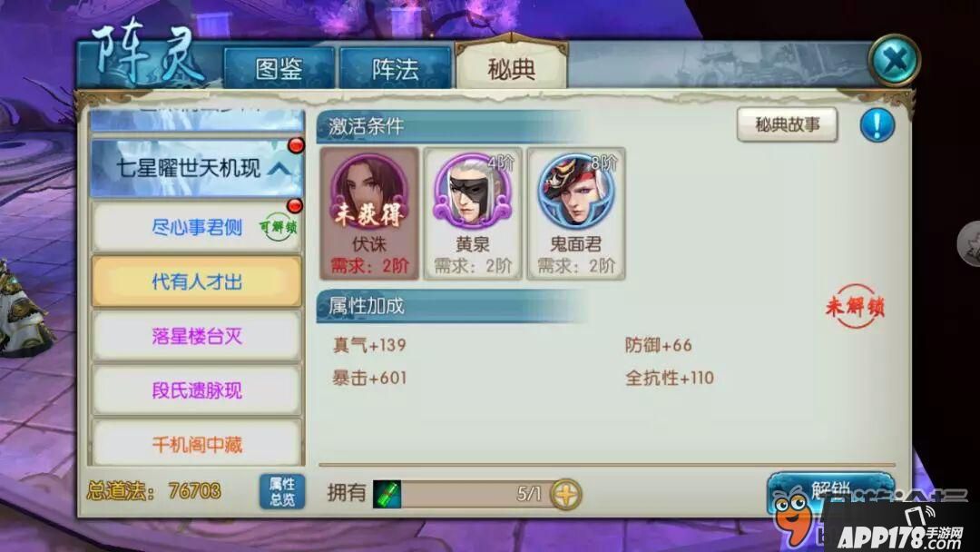Click the 5/1 scroll progress bar

[x=476, y=494]
